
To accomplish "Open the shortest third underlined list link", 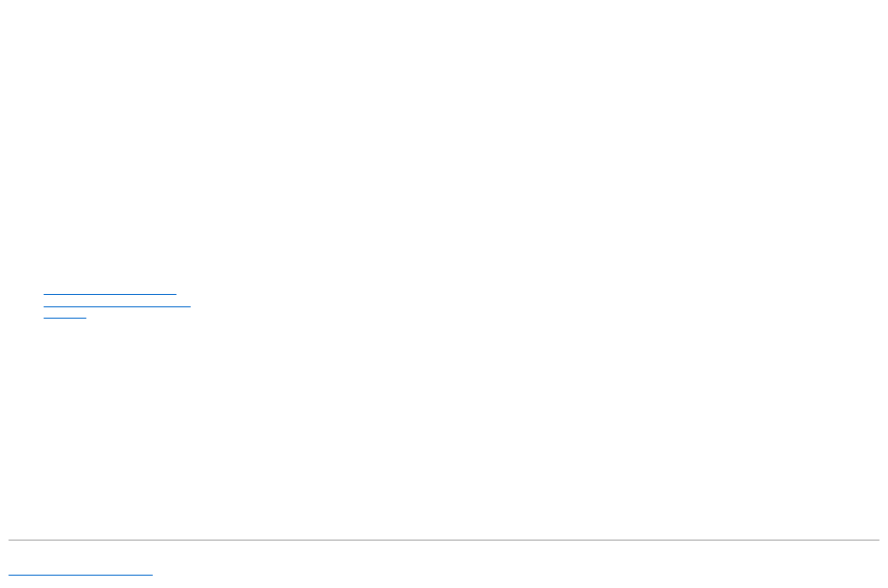I will 65,314.
